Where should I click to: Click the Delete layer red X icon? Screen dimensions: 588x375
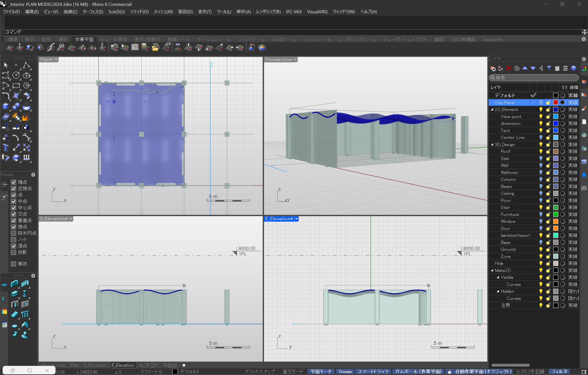point(509,68)
